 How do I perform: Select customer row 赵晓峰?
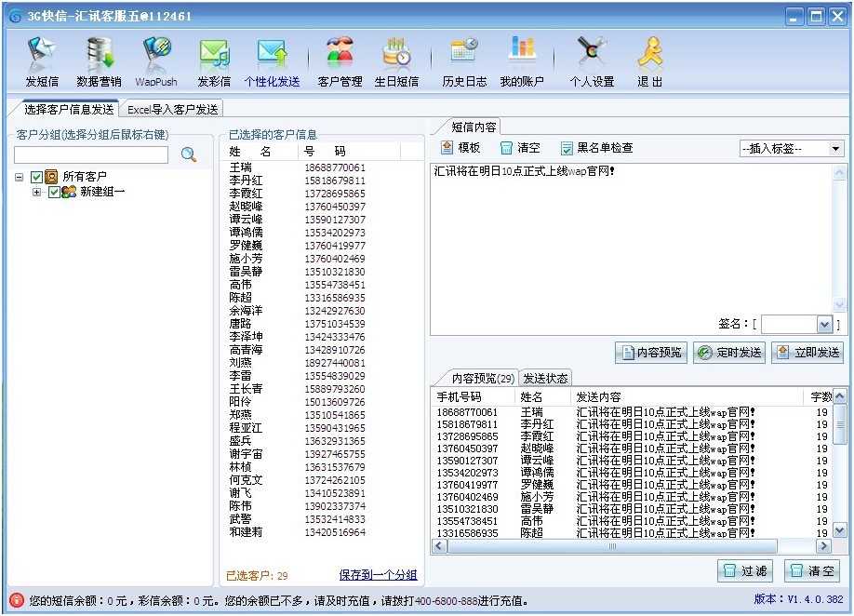coord(321,207)
